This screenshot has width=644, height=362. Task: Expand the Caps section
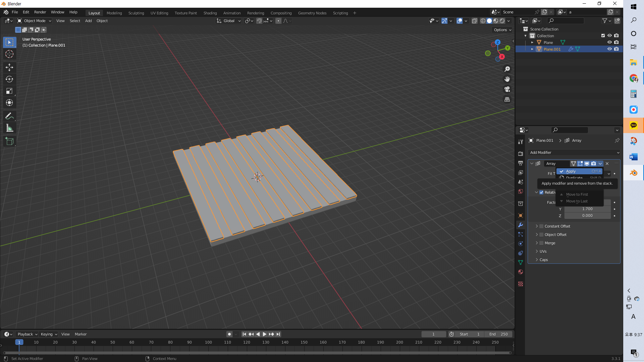pos(543,260)
